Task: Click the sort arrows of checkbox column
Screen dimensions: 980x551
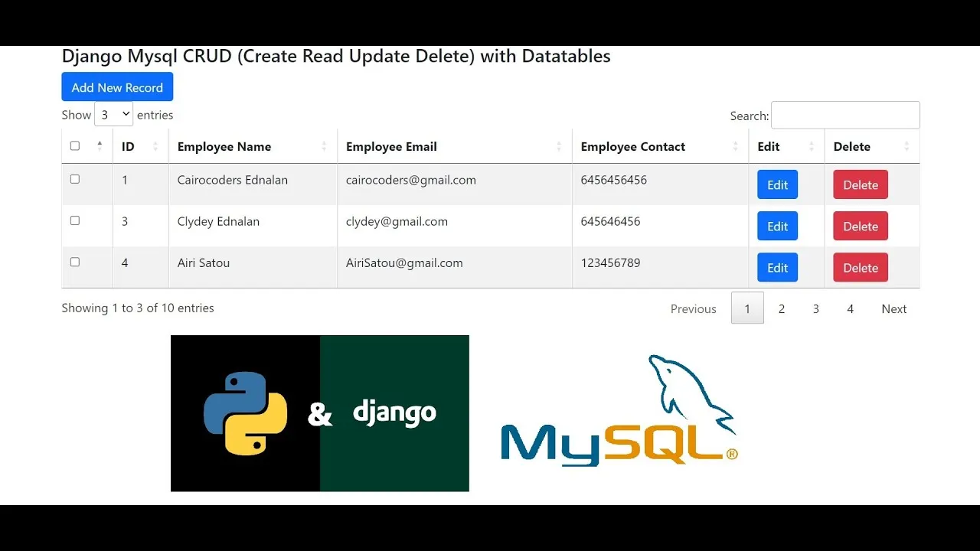Action: point(100,146)
